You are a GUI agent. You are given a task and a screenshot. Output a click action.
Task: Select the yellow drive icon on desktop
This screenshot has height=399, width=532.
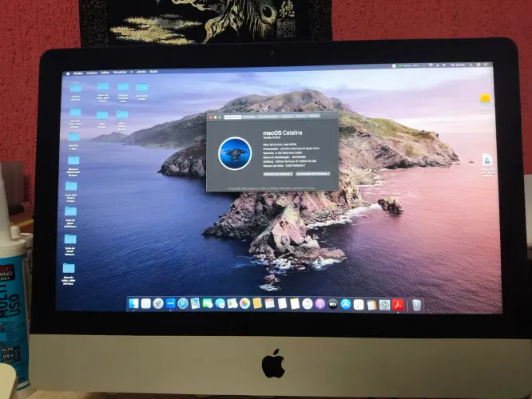pyautogui.click(x=486, y=100)
